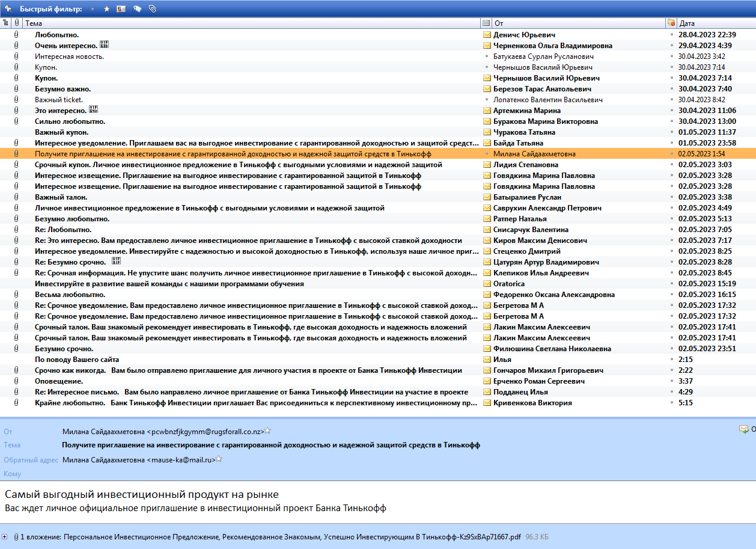The image size is (756, 549).
Task: Click the envelope icon beside Лидия Степановна
Action: tap(487, 165)
